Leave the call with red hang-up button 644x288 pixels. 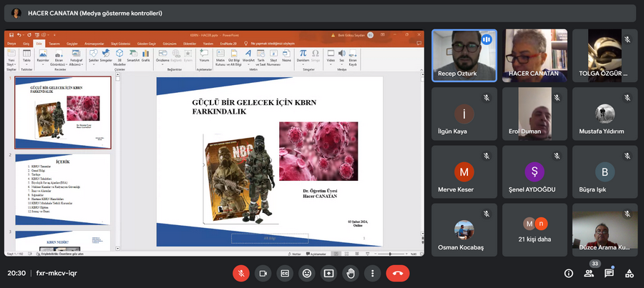click(x=398, y=273)
